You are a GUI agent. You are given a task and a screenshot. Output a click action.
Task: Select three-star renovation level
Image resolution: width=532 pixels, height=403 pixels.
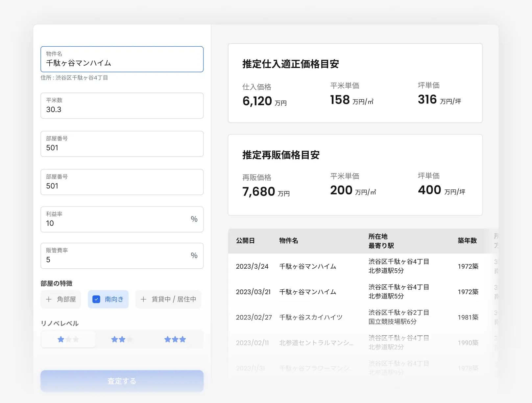175,339
